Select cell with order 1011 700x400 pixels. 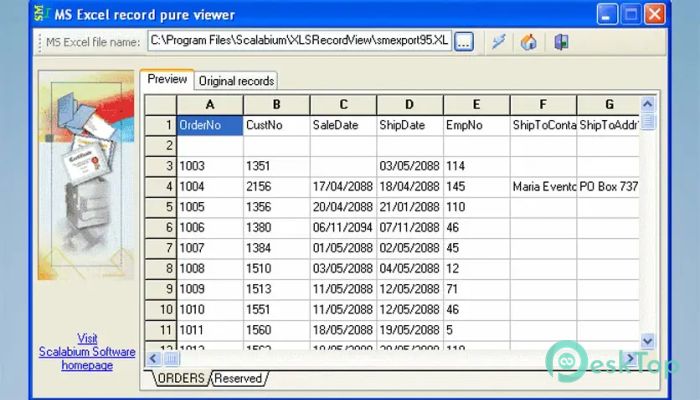coord(210,330)
